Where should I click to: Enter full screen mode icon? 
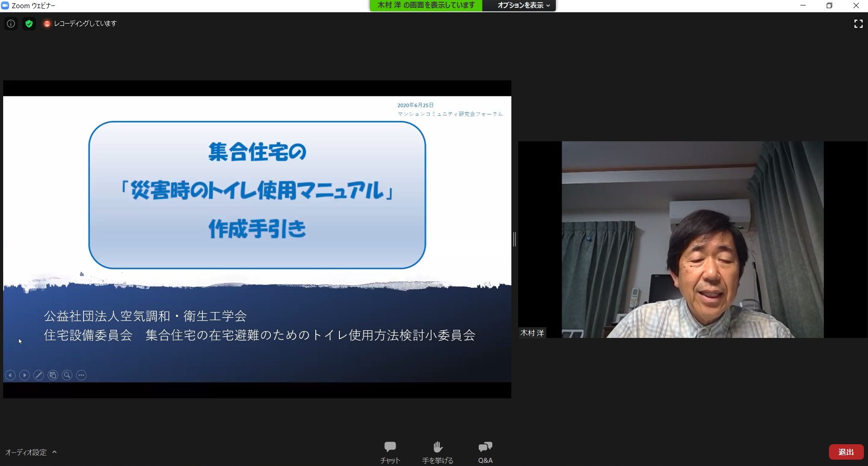858,24
